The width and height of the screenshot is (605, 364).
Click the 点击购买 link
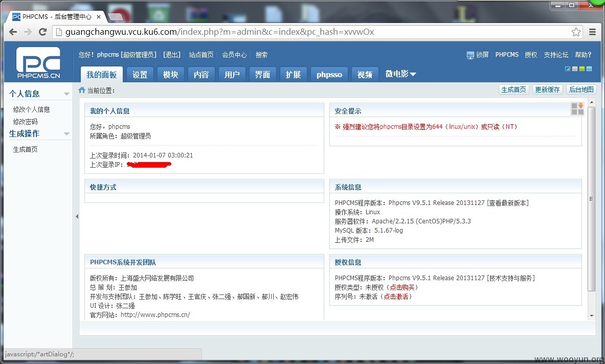(x=402, y=287)
